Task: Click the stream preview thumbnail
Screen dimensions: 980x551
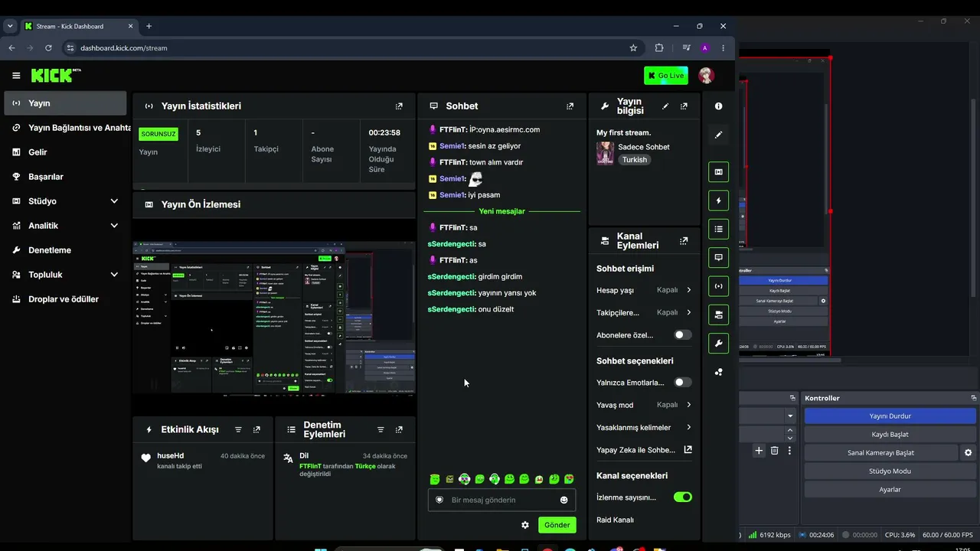Action: pyautogui.click(x=274, y=317)
